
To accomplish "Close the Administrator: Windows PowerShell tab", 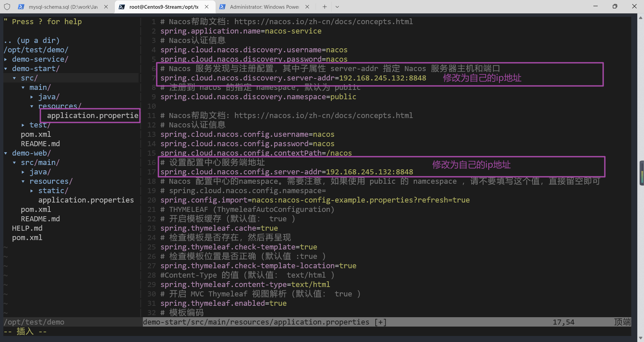I will click(307, 7).
